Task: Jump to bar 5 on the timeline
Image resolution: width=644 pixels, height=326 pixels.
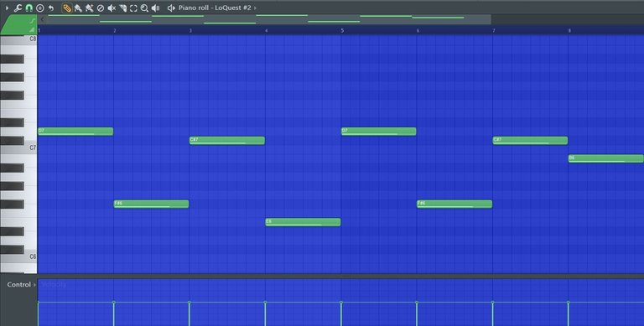Action: pyautogui.click(x=342, y=30)
